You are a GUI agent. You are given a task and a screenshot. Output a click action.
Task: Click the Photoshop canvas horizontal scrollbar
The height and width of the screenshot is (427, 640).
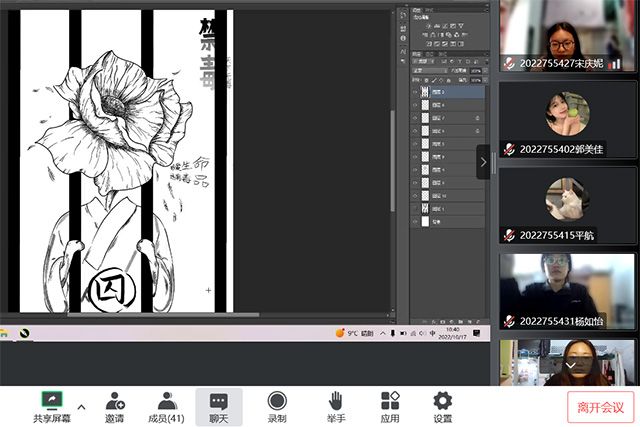tap(150, 315)
